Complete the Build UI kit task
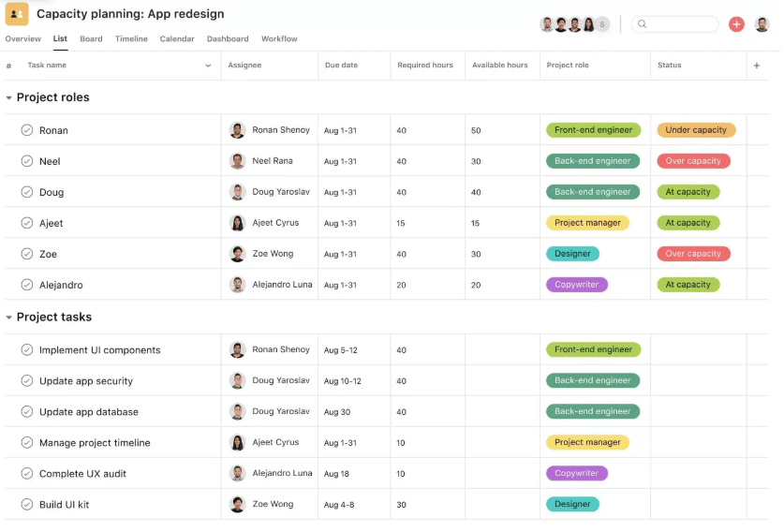The width and height of the screenshot is (784, 532). coord(27,505)
